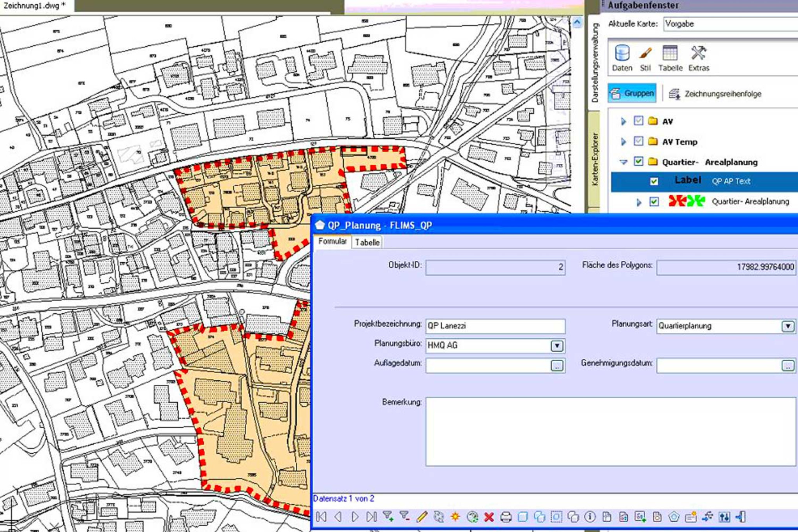Toggle Label QP AP Text checkbox
The width and height of the screenshot is (798, 532).
(654, 181)
